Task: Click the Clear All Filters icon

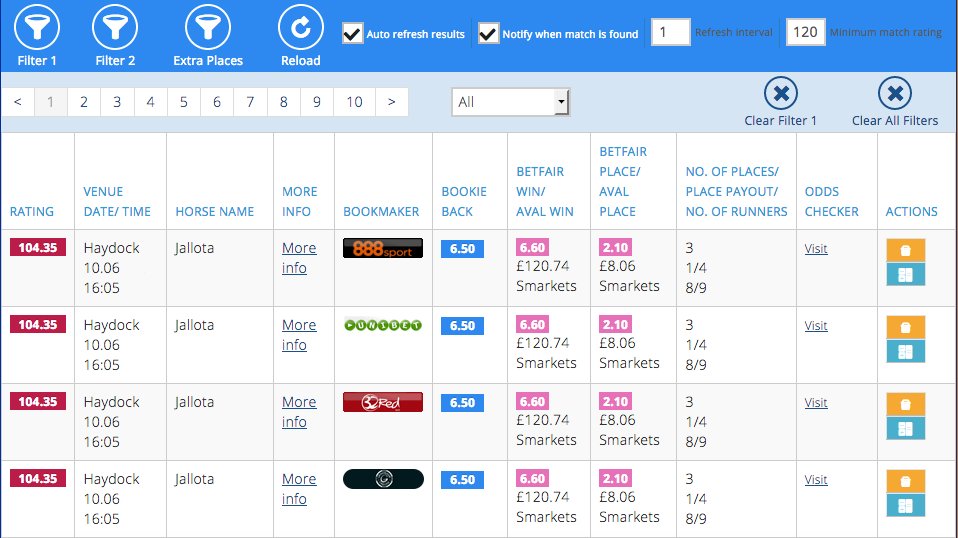Action: (x=894, y=94)
